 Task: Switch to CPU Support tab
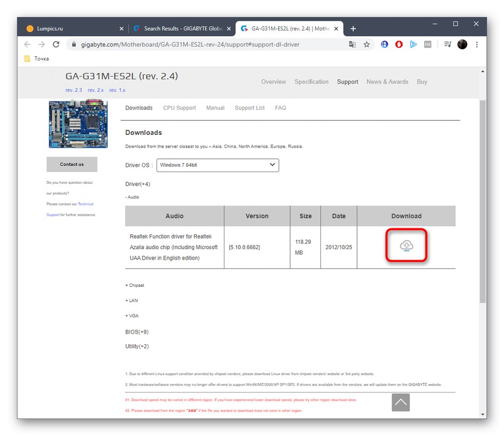click(x=179, y=108)
